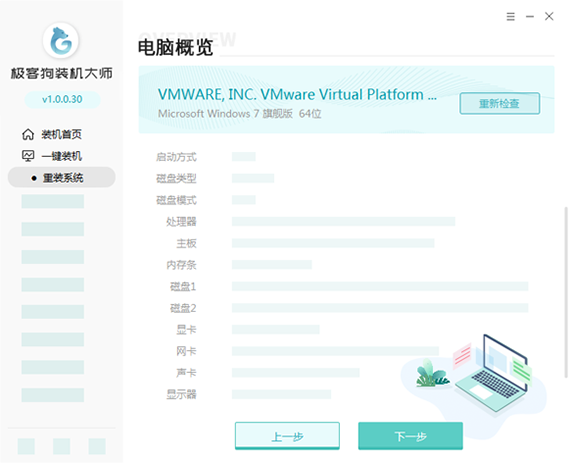
Task: Go back with the 上一步 button
Action: coord(287,436)
